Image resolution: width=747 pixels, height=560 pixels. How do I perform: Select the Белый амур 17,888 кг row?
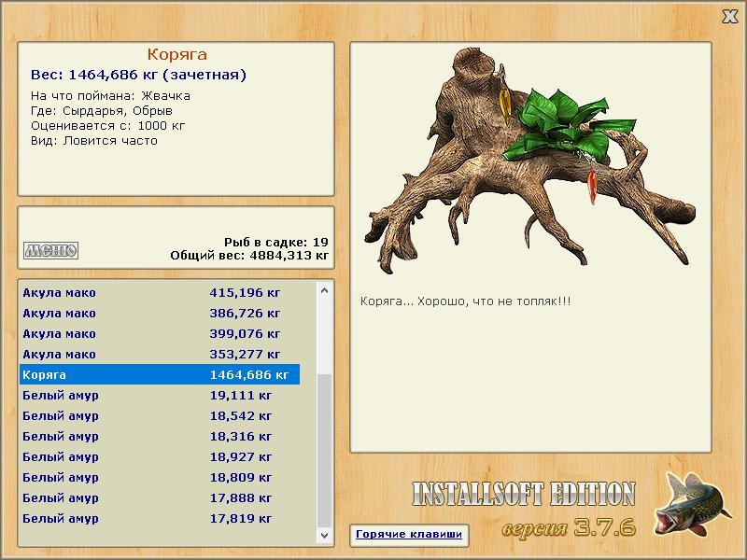(x=160, y=497)
